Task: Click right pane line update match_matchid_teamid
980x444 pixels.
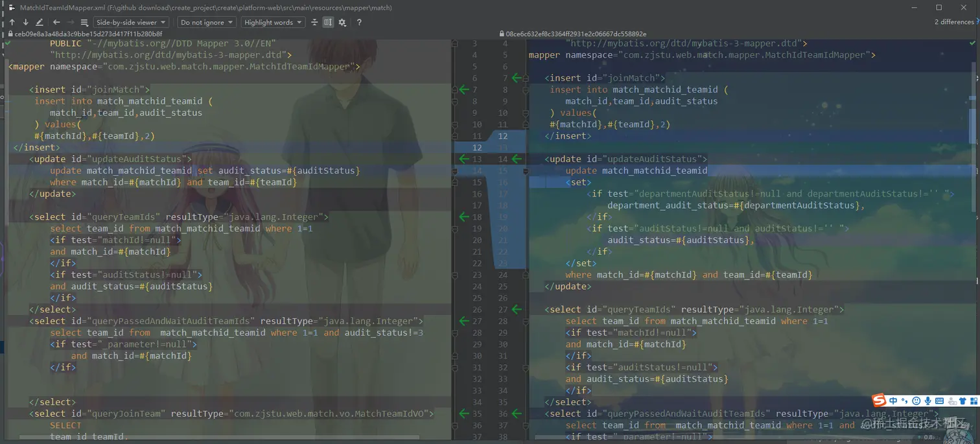Action: 636,170
